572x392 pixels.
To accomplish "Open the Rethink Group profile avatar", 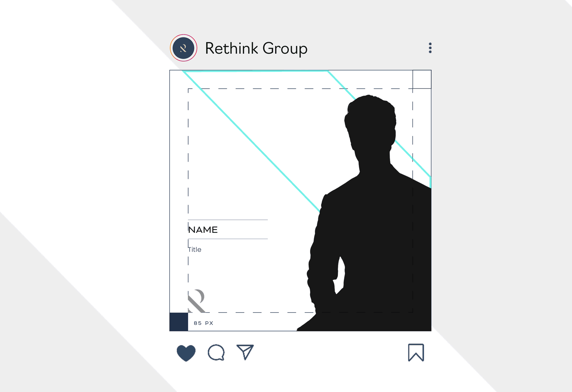I will (x=183, y=48).
